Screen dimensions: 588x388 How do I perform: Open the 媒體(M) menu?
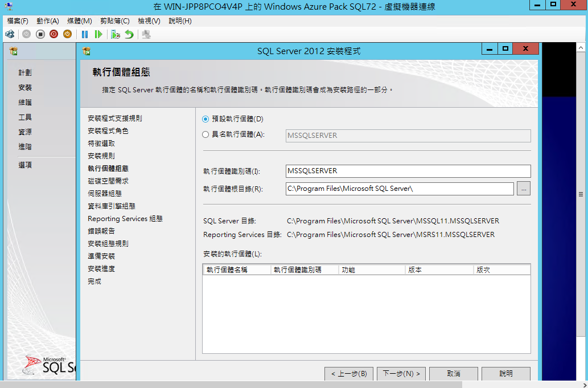pyautogui.click(x=80, y=21)
